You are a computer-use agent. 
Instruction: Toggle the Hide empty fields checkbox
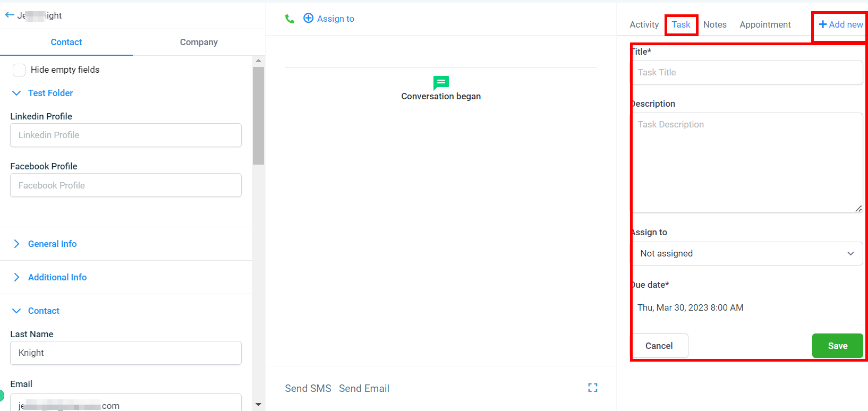tap(19, 70)
